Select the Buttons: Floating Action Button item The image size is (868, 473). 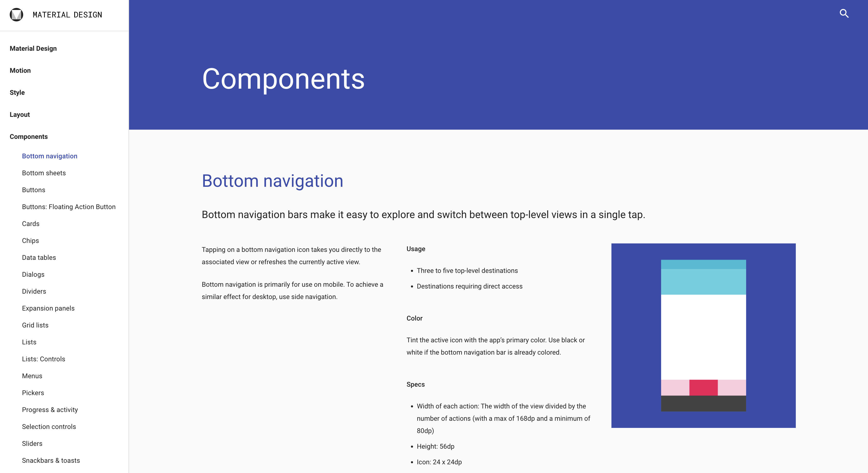coord(69,206)
